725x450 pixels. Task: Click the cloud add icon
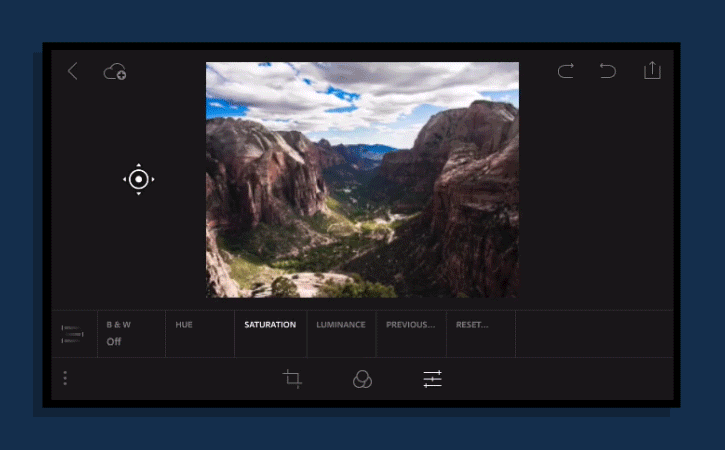pyautogui.click(x=115, y=71)
